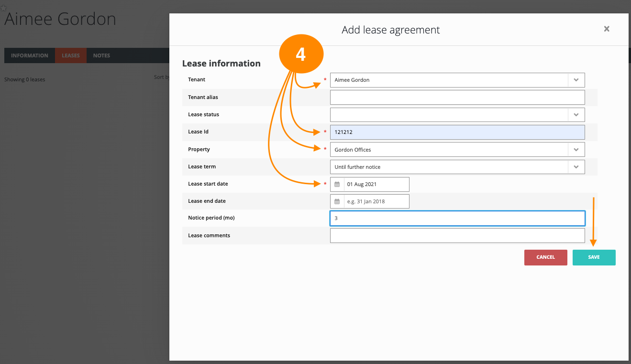This screenshot has width=631, height=364.
Task: Switch to the Notes tab
Action: [101, 55]
